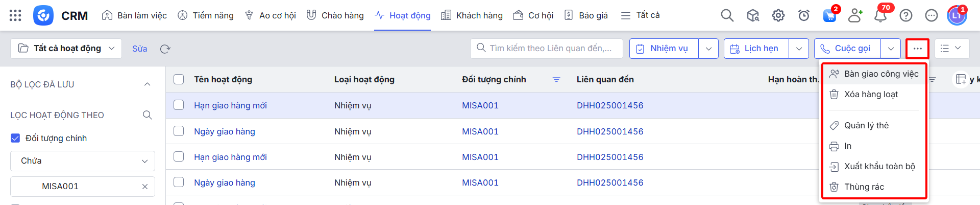Click the "Cuộc gọi" button

point(847,49)
